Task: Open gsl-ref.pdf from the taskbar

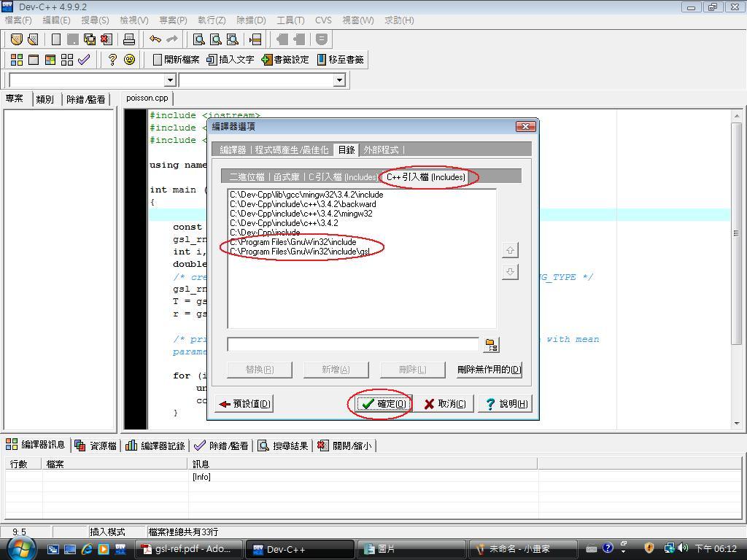Action: point(188,549)
